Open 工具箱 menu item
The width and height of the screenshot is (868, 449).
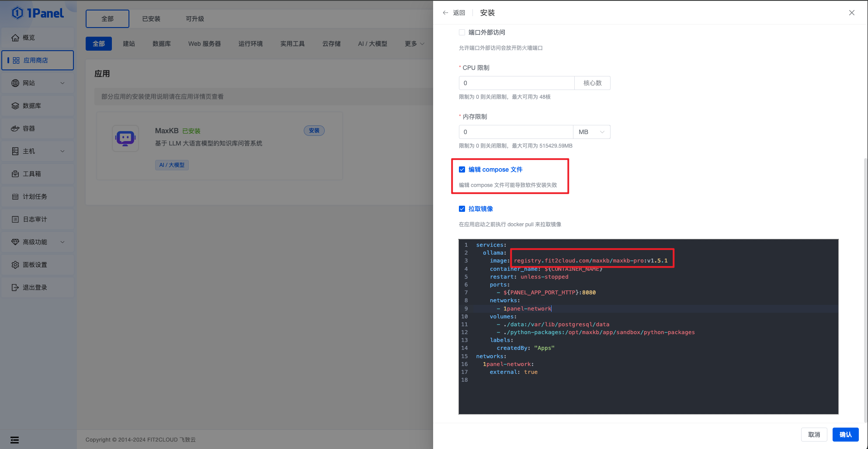(38, 174)
